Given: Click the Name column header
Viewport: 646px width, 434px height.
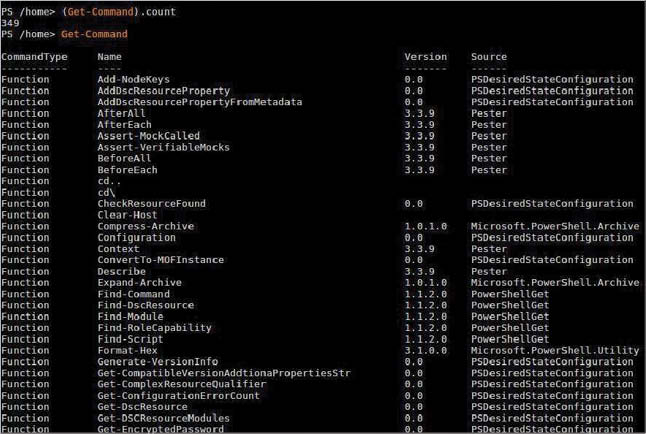Looking at the screenshot, I should click(109, 57).
